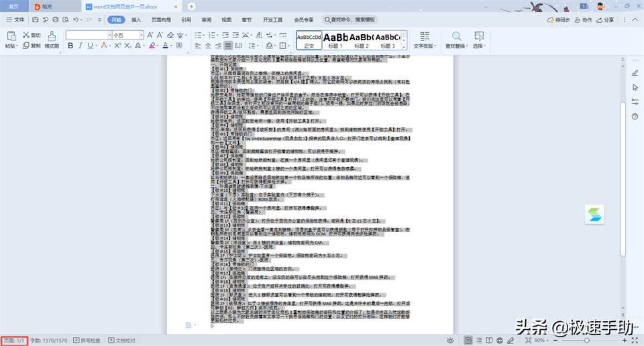Screen dimensions: 644x346
Task: Apply bold formatting with the B icon
Action: (70, 46)
